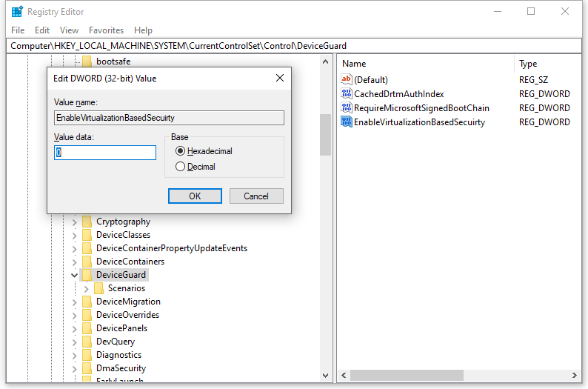
Task: Click the REG_SZ type cell
Action: (x=533, y=80)
